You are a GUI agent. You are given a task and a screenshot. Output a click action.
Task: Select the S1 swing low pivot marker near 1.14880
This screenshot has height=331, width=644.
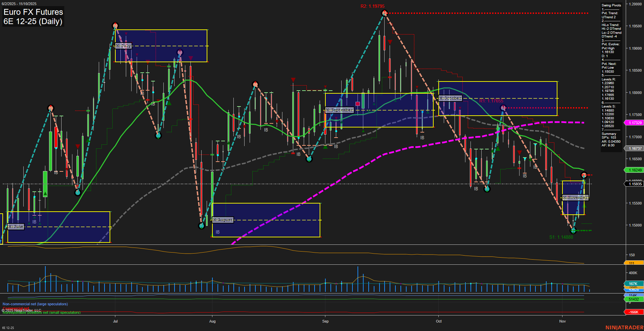pyautogui.click(x=573, y=231)
